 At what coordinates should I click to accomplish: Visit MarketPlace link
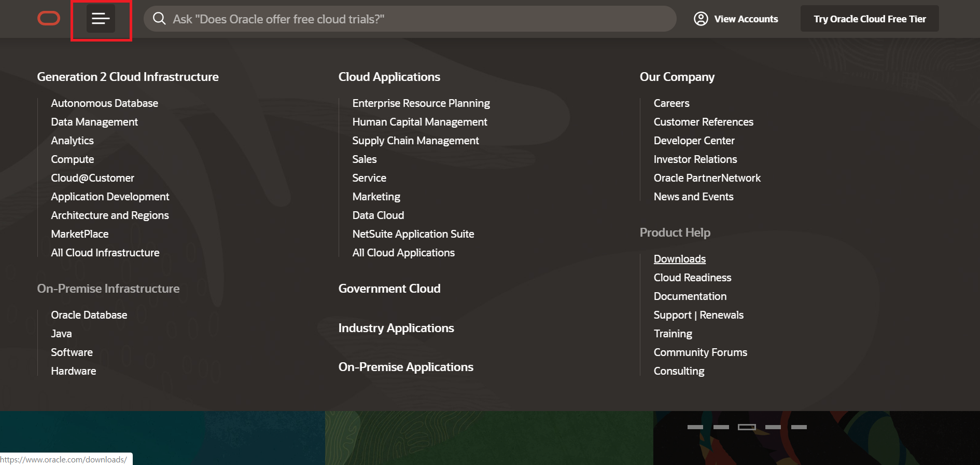pos(79,234)
